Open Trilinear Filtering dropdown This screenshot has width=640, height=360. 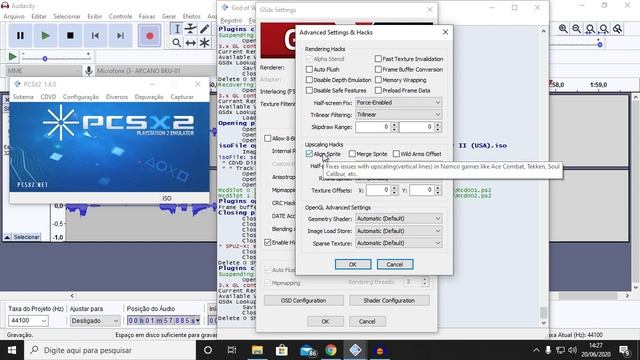pos(398,115)
